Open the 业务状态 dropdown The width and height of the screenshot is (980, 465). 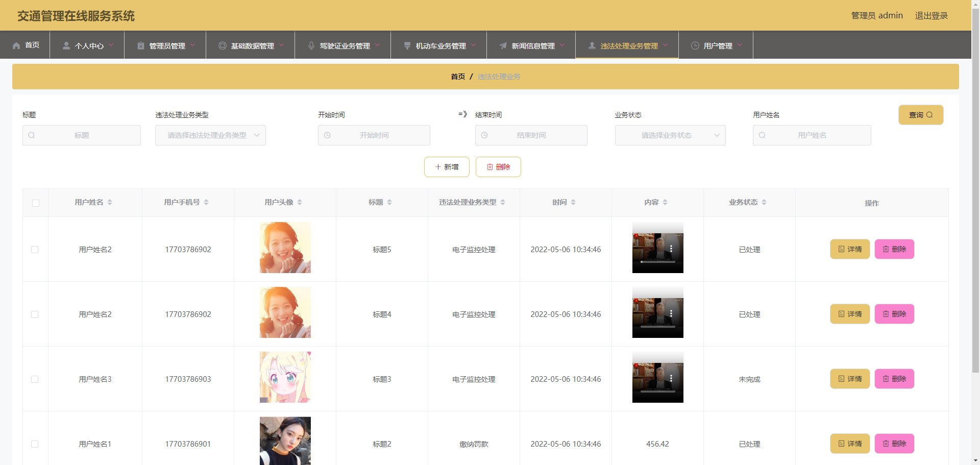[x=670, y=135]
